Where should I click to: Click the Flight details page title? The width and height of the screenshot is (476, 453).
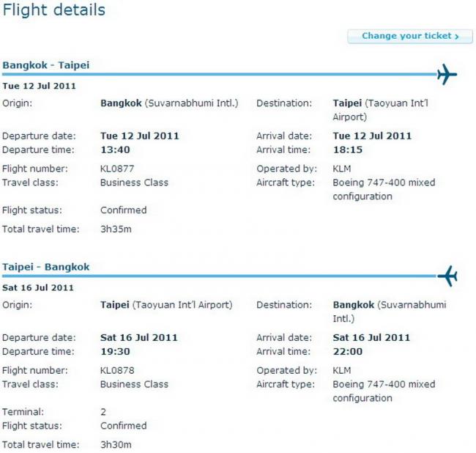pyautogui.click(x=53, y=10)
